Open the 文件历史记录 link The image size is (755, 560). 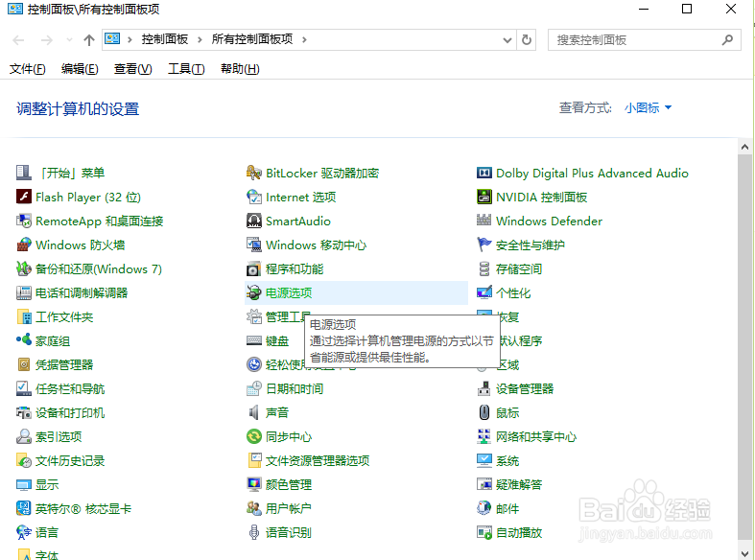point(70,461)
